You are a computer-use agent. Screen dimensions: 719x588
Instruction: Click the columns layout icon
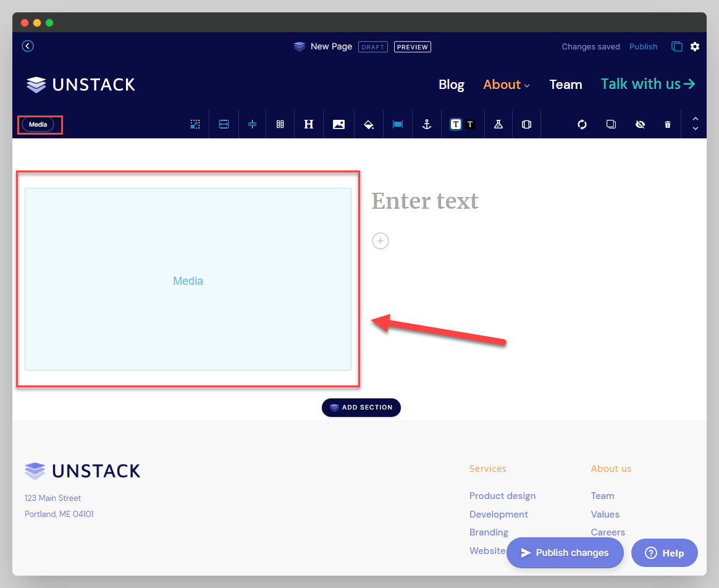tap(280, 124)
